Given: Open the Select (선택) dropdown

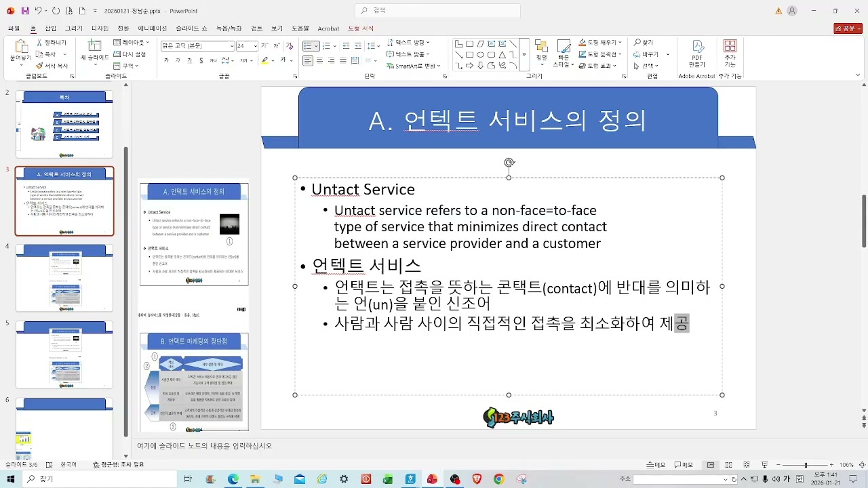Looking at the screenshot, I should (646, 66).
